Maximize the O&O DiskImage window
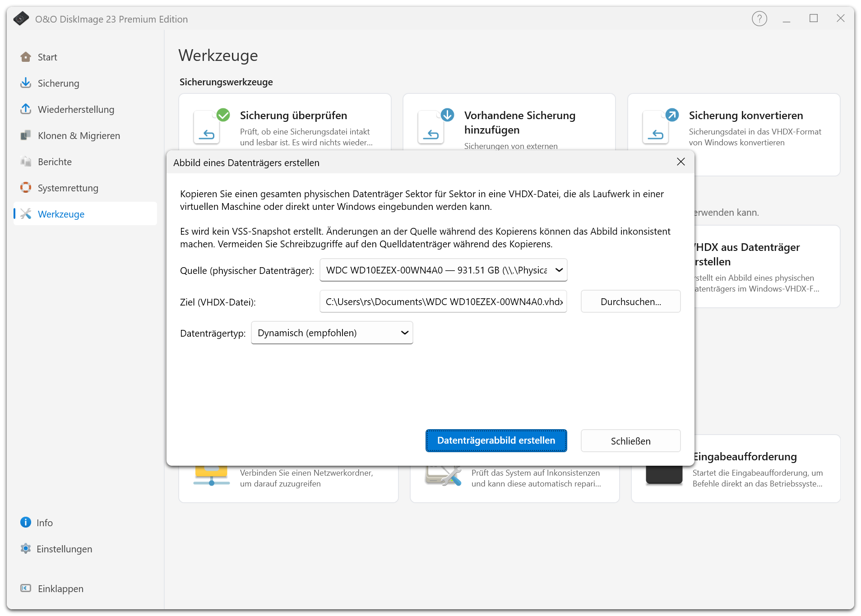Image resolution: width=861 pixels, height=616 pixels. (x=814, y=19)
